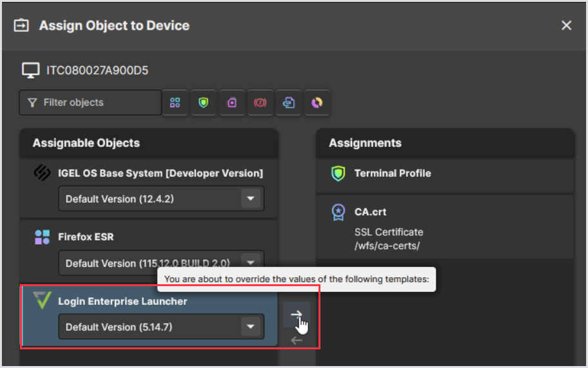Click the left arrow unassign button
588x368 pixels.
click(x=296, y=340)
